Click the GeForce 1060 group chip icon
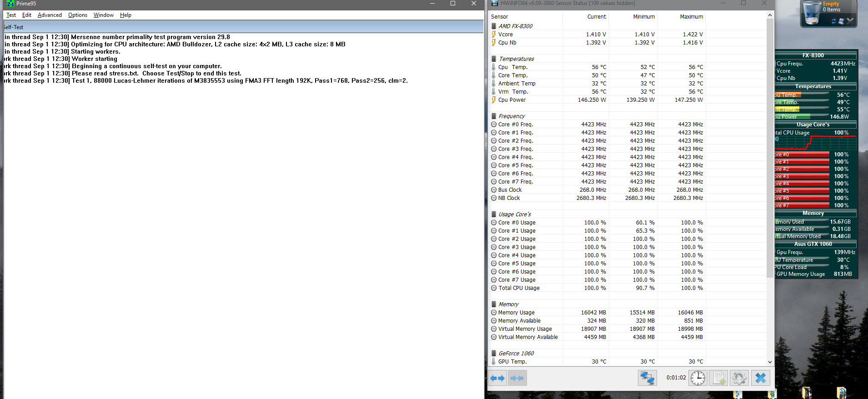 click(494, 353)
